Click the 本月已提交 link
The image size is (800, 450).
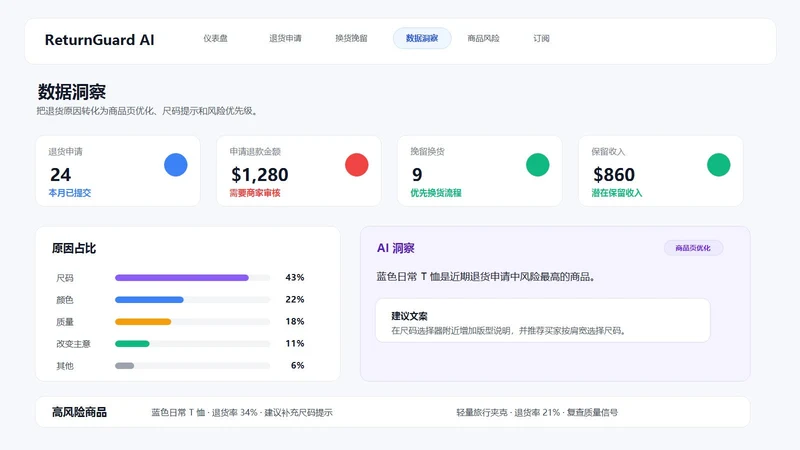pyautogui.click(x=70, y=193)
